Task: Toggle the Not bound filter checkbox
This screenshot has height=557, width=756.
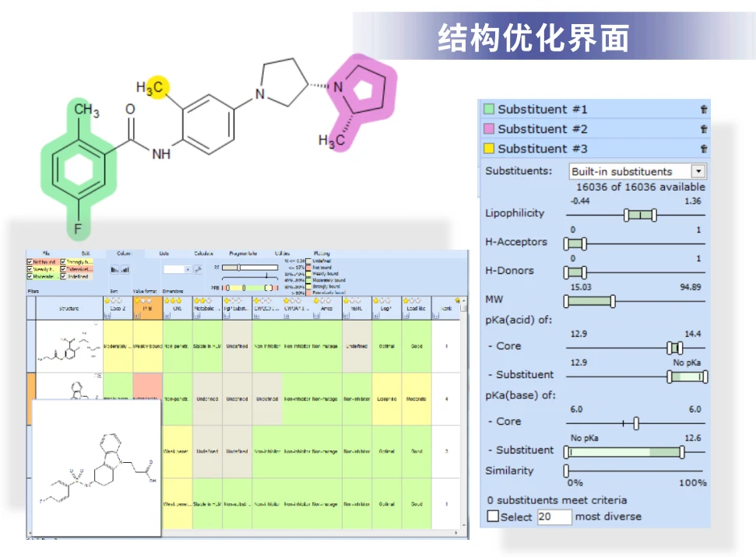Action: click(x=30, y=261)
